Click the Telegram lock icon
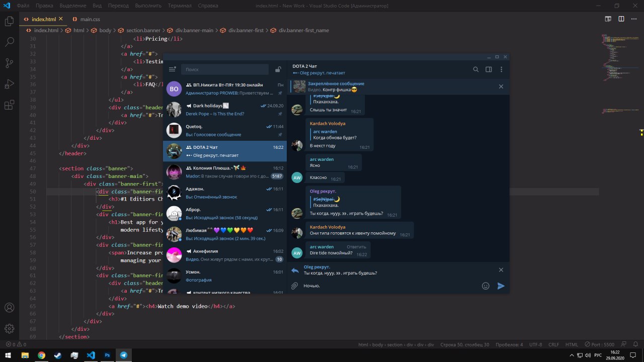Screen dimensions: 644x362 click(x=278, y=69)
